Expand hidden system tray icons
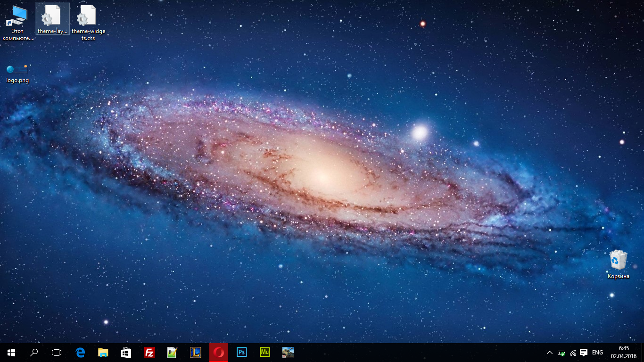The height and width of the screenshot is (362, 644). 549,353
